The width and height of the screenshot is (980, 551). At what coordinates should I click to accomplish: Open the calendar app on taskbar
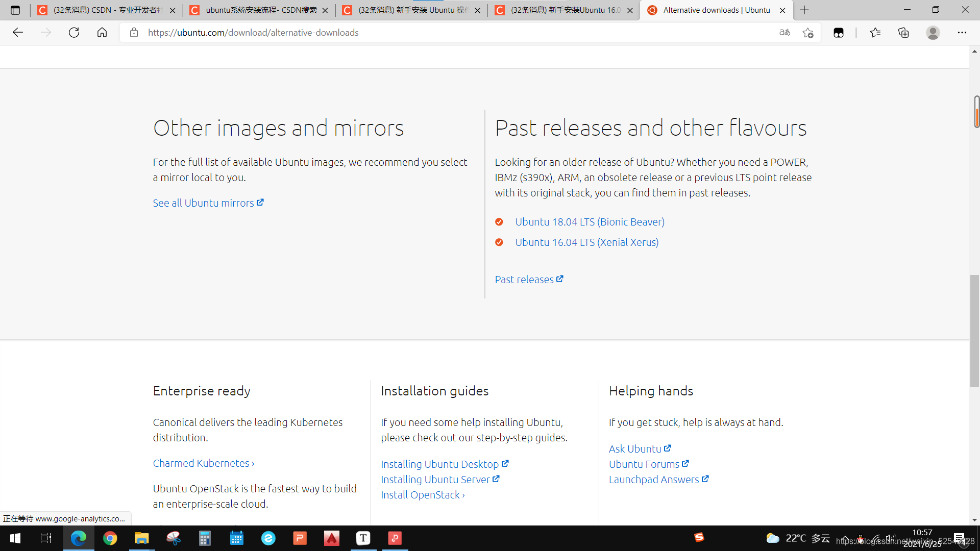(236, 538)
